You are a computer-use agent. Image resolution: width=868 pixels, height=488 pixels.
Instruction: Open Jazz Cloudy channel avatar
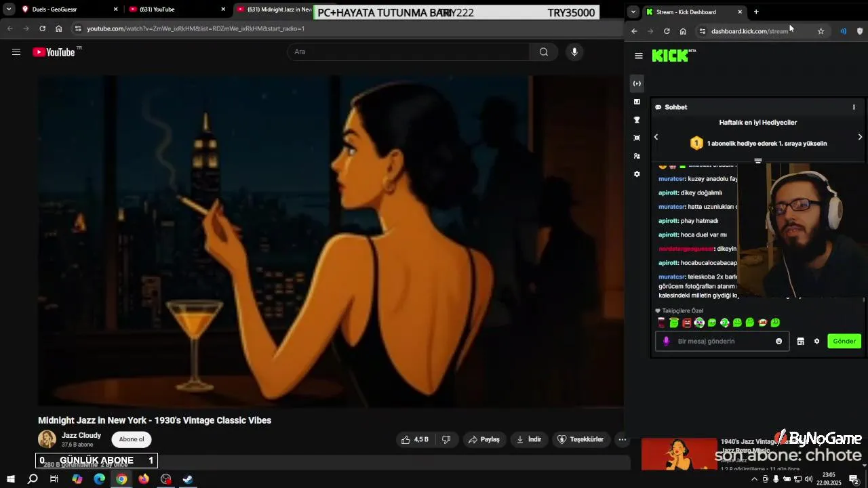(47, 439)
